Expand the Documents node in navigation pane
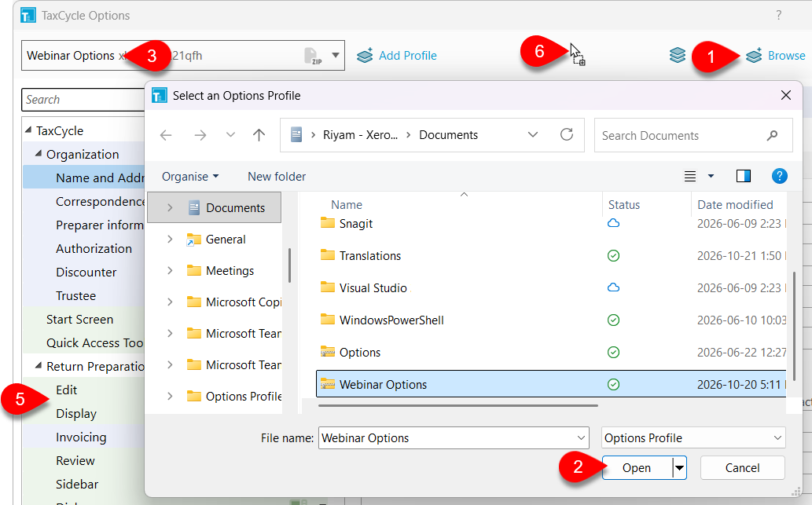 170,207
